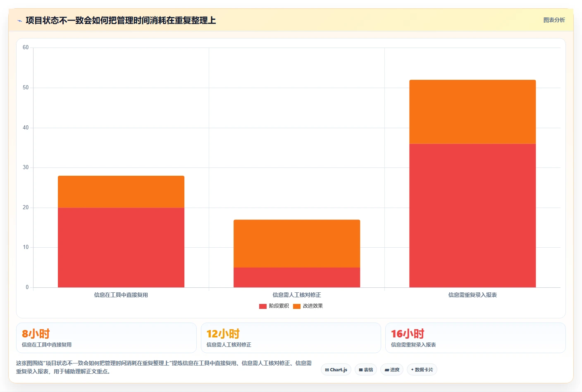Screen dimensions: 582x392
Task: Select the Chart.js tag chip
Action: point(336,370)
